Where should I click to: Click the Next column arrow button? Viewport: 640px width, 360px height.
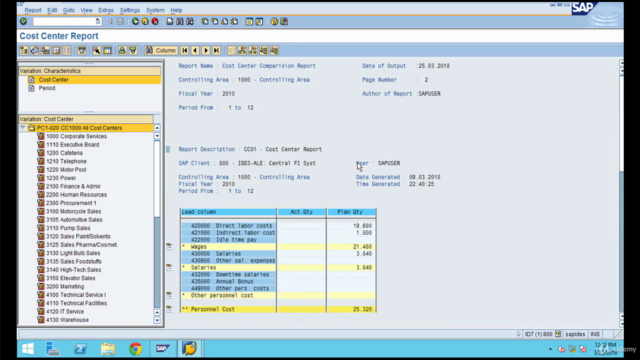coord(206,50)
